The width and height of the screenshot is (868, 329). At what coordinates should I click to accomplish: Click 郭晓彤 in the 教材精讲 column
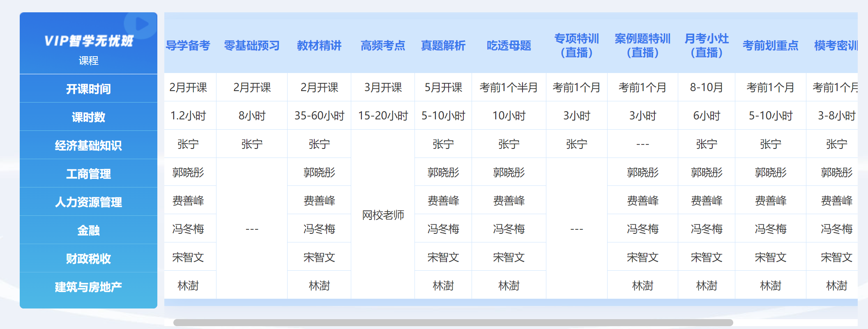tap(319, 172)
